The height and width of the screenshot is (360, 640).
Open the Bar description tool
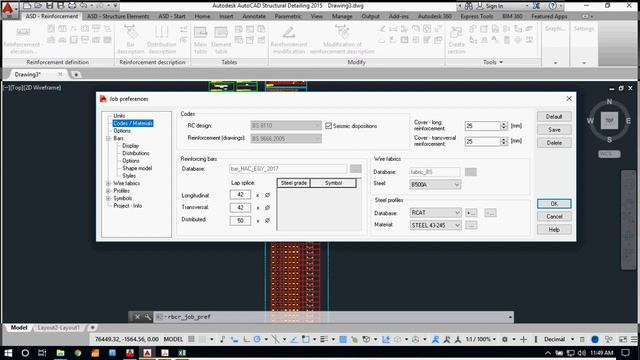[x=130, y=40]
